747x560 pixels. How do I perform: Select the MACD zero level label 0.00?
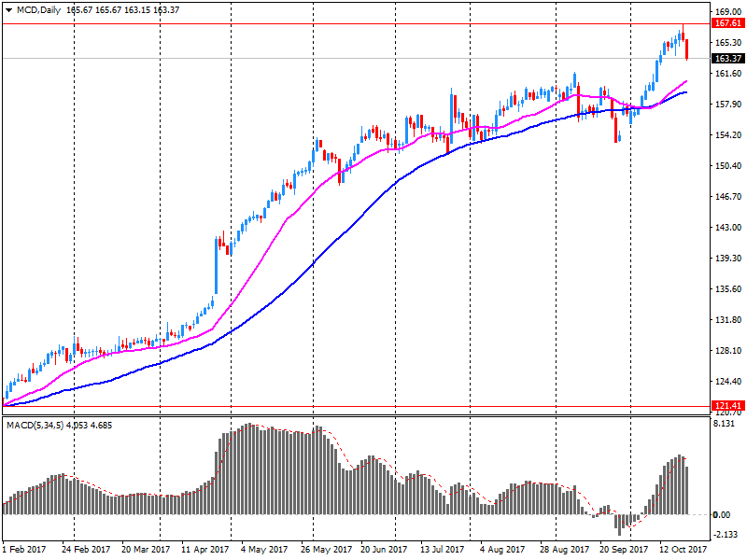[x=721, y=515]
